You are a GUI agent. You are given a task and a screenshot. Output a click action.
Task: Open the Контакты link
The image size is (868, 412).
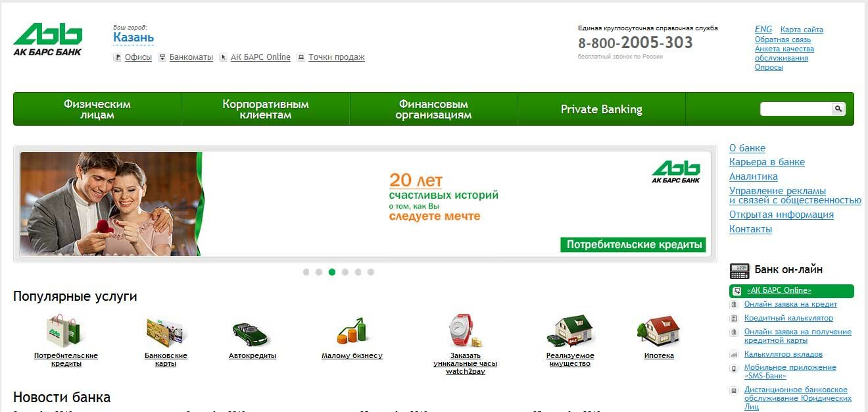(x=750, y=229)
